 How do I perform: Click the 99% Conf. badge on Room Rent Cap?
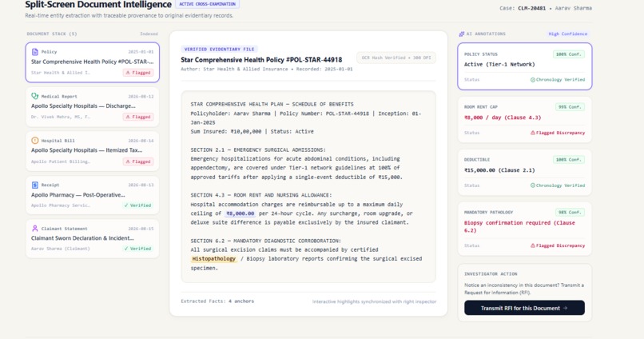tap(570, 107)
